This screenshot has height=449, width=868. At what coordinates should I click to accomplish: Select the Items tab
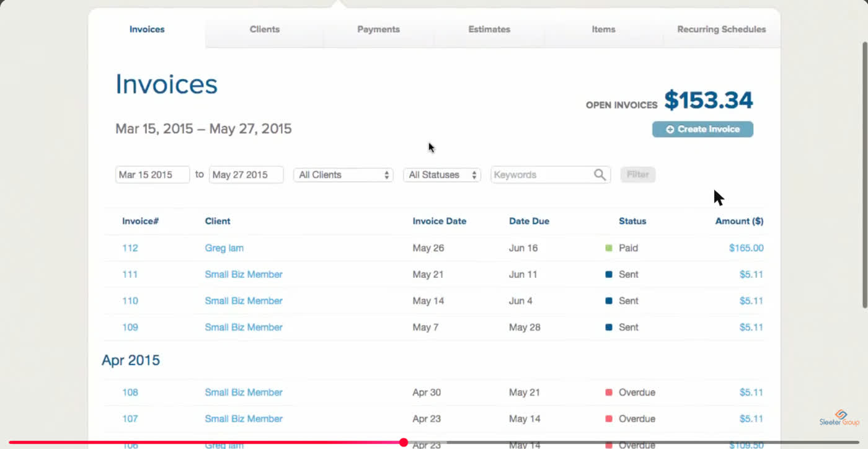603,29
